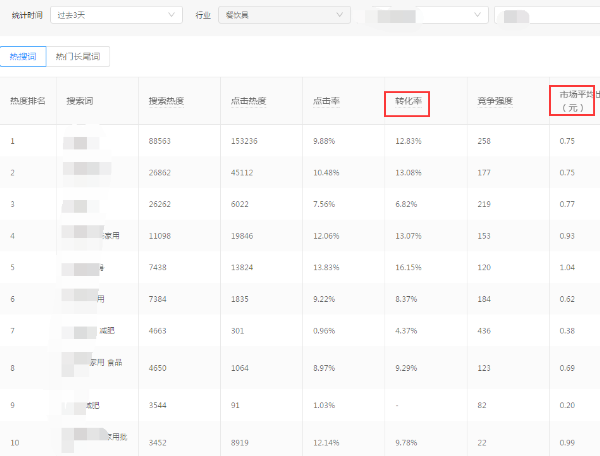Click the chevron arrow of 过去3天 selector
Viewport: 600px width, 456px height.
coord(172,15)
